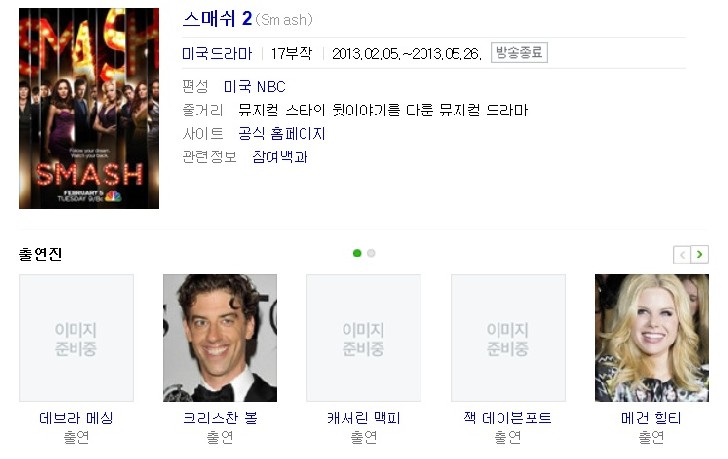Click the 사이트 label
Viewport: 728px width, 459px height.
tap(203, 133)
